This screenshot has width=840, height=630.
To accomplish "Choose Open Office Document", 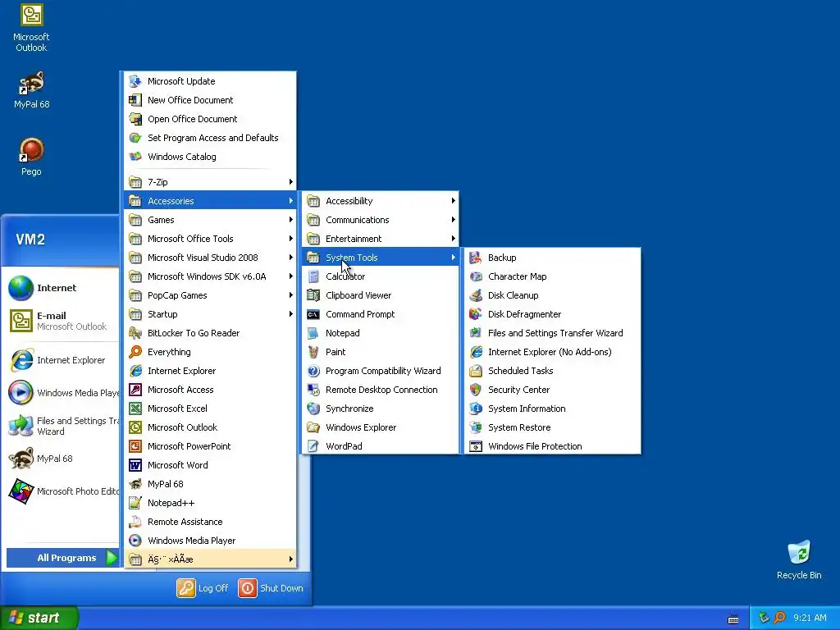I will [x=210, y=119].
